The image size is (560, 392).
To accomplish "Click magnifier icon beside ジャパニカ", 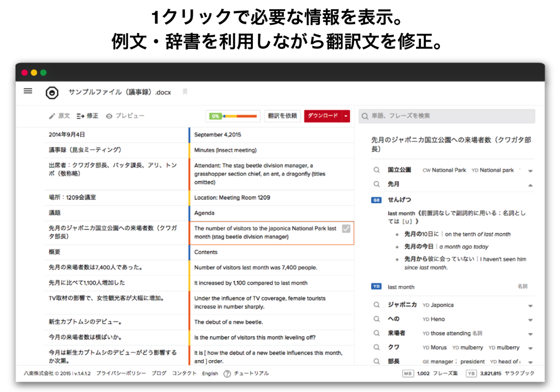I will pos(376,305).
